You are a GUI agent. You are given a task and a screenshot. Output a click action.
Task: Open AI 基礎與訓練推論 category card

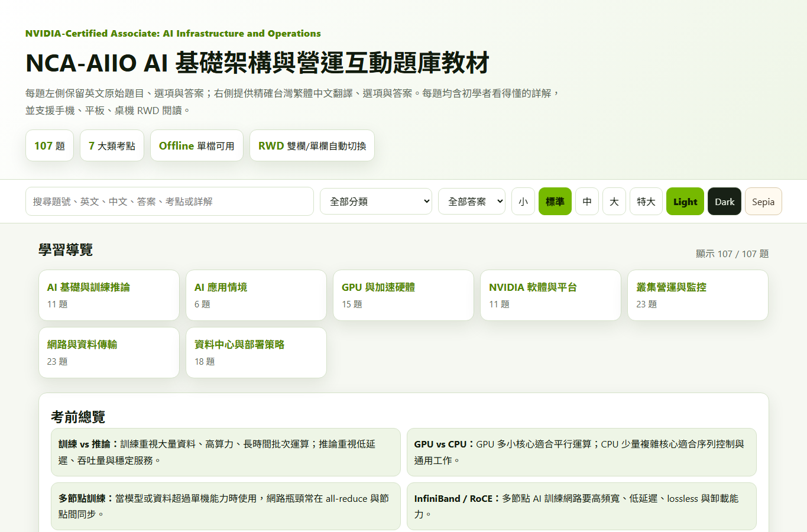tap(109, 295)
